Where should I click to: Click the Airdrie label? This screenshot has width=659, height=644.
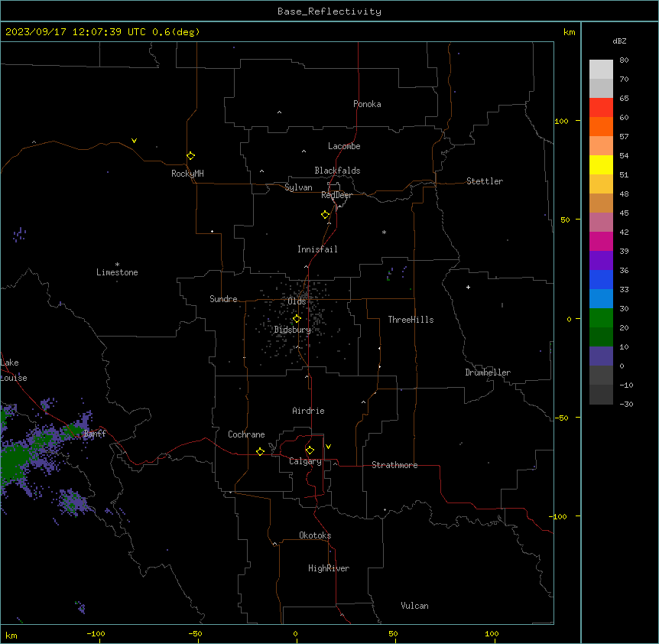click(308, 411)
